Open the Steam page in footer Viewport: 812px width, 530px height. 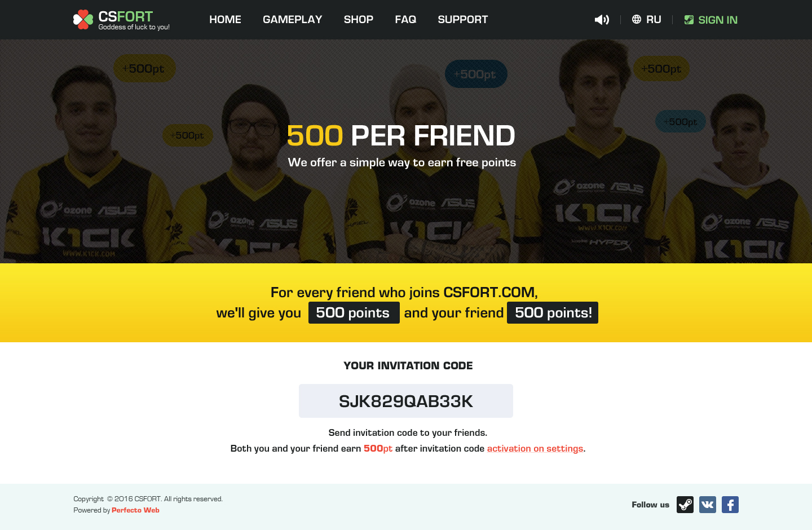(685, 505)
